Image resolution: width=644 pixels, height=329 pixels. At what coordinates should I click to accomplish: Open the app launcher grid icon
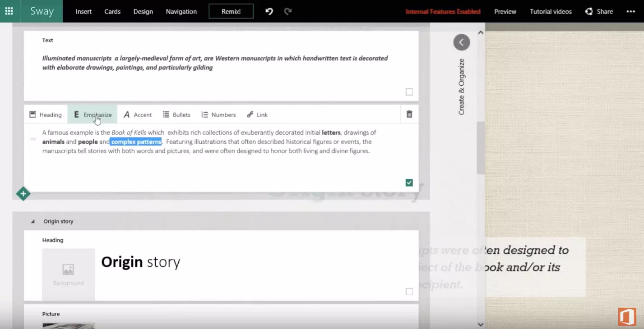[9, 11]
